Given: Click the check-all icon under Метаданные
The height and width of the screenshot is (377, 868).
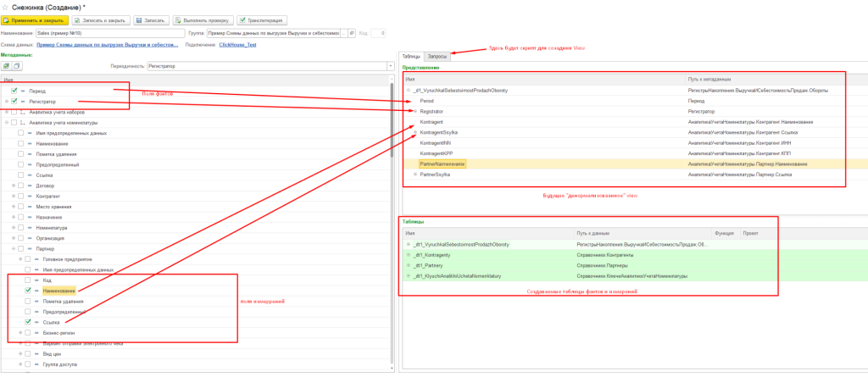Looking at the screenshot, I should click(7, 65).
